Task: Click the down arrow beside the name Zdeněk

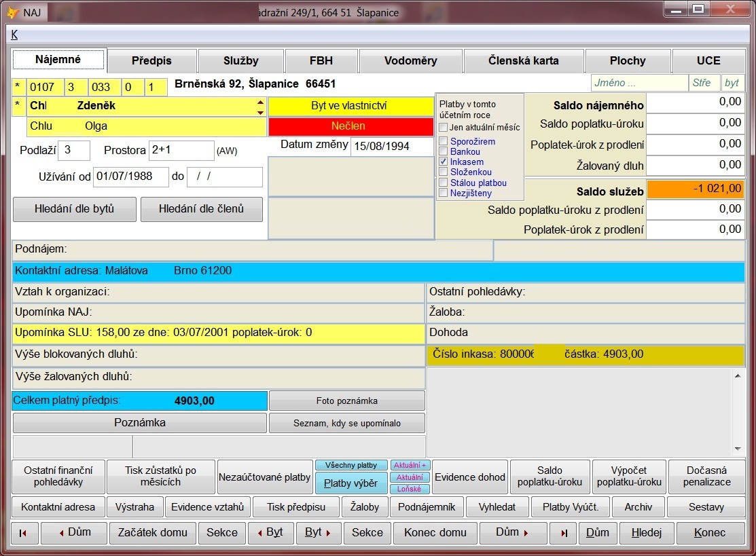Action: click(x=260, y=112)
